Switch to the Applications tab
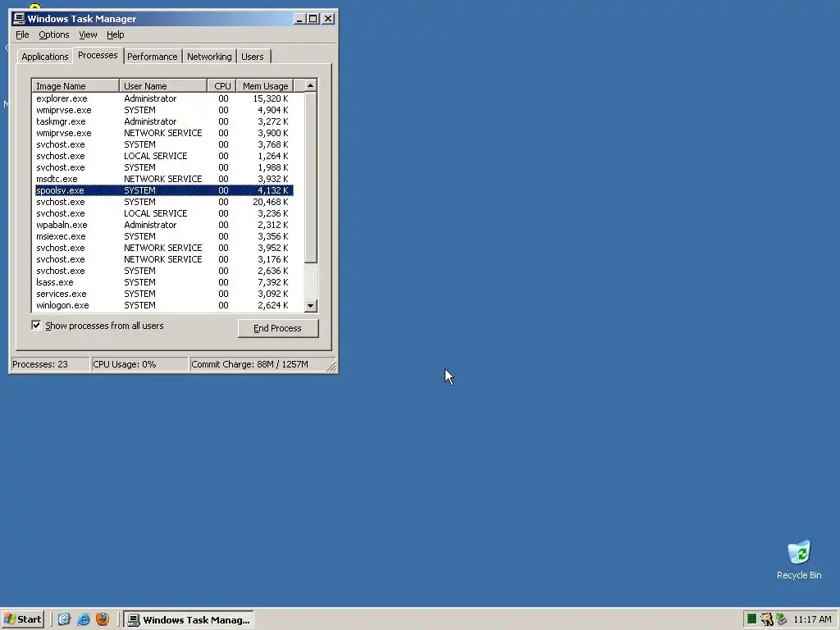840x630 pixels. [45, 57]
